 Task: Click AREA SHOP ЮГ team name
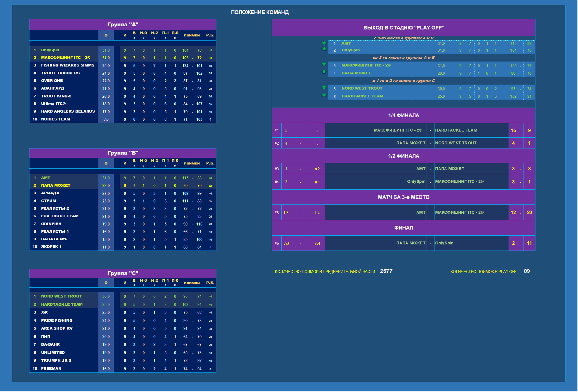(x=57, y=328)
